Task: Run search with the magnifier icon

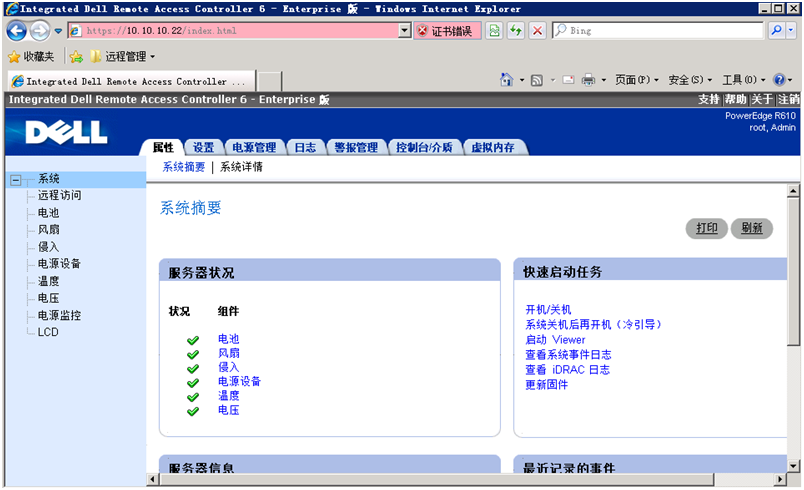Action: click(x=776, y=31)
